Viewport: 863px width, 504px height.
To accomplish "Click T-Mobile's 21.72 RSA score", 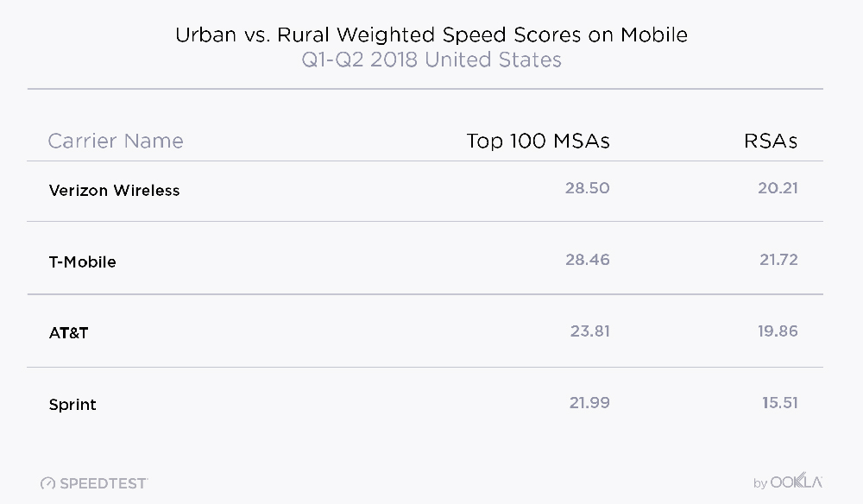I will click(x=775, y=260).
